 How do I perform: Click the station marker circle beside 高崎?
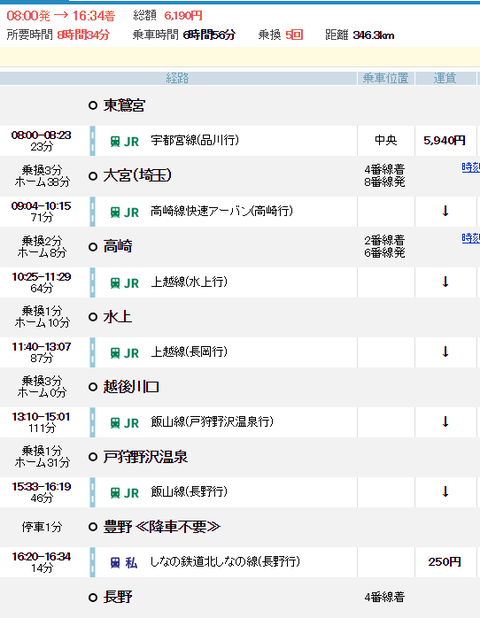93,247
